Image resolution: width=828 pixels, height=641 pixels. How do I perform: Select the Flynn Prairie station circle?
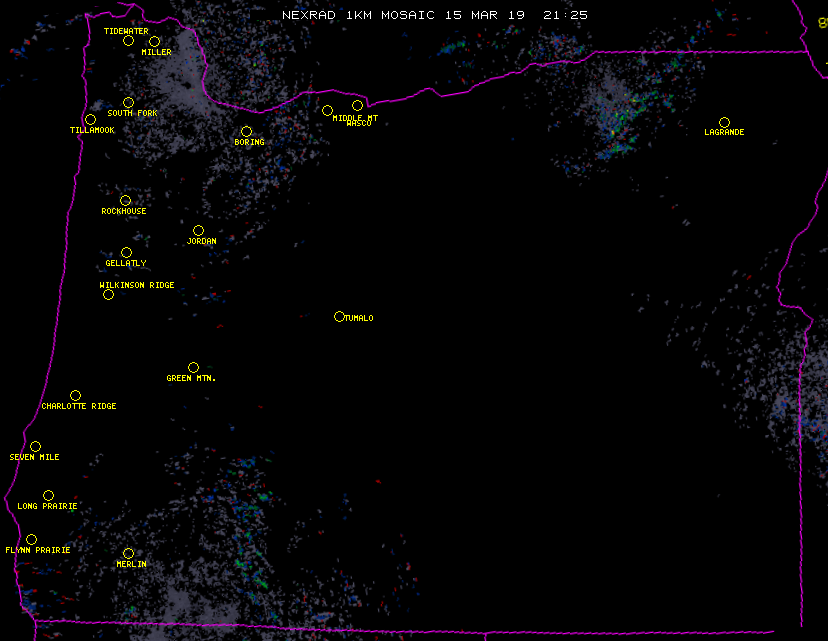[31, 540]
